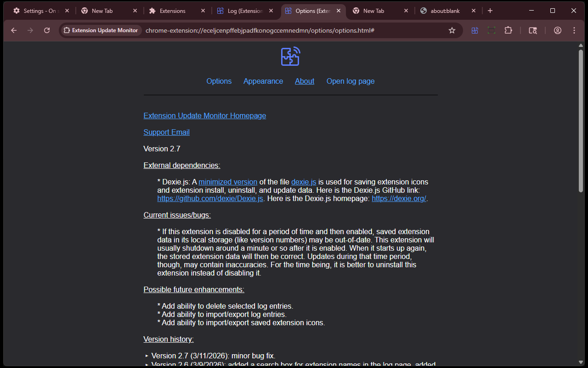Close the about:blank tab
Viewport: 588px width, 368px height.
[474, 11]
